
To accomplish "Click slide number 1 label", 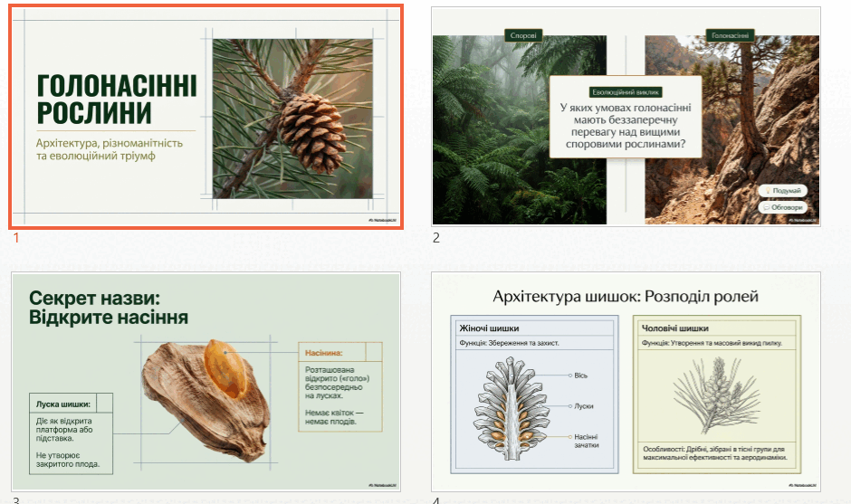I will click(16, 238).
